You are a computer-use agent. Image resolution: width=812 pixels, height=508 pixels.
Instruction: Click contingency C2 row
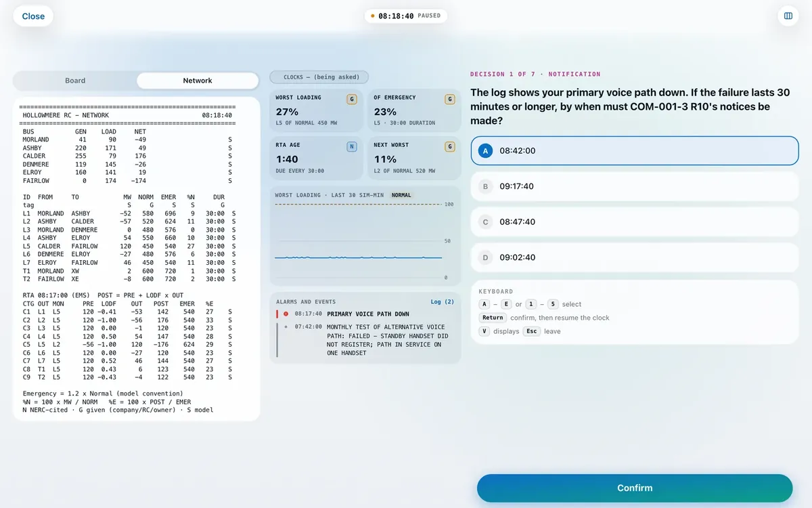pyautogui.click(x=129, y=320)
